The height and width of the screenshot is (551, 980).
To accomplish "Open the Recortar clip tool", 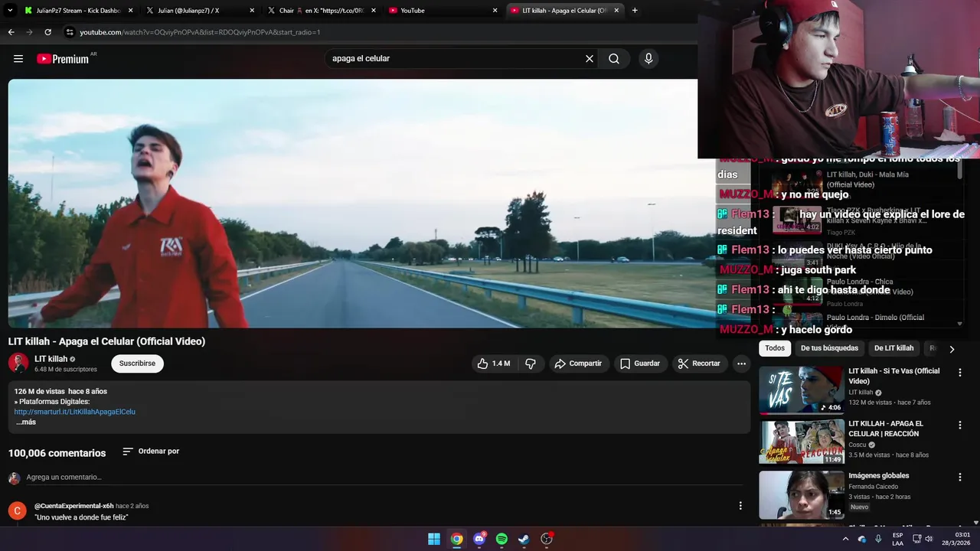I will point(700,364).
